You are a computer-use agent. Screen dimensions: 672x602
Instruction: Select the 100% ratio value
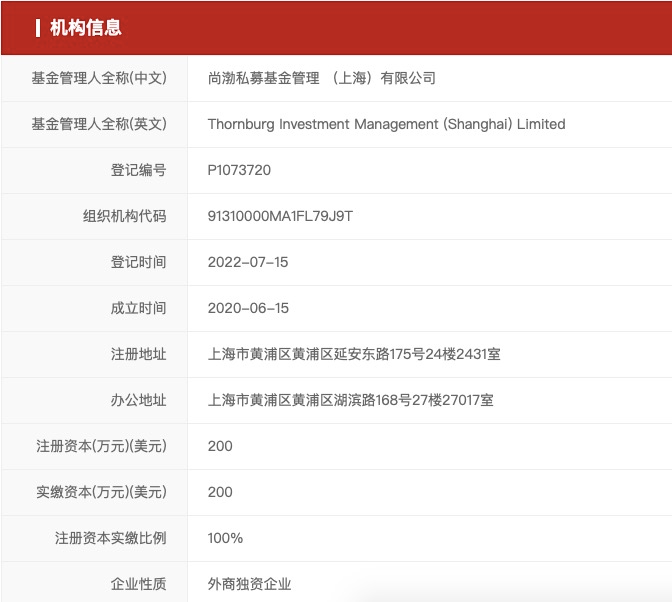coord(225,538)
